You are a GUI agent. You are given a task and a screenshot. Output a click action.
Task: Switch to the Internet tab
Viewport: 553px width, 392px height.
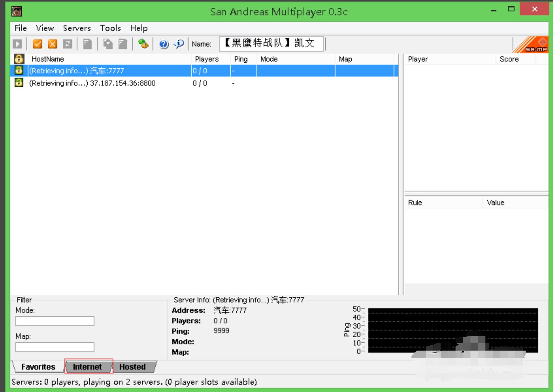87,367
